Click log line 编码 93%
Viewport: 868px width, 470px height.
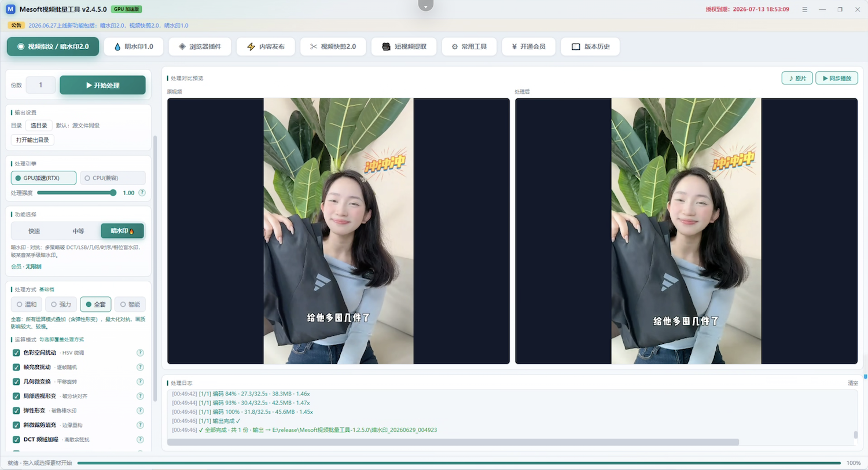tap(241, 403)
